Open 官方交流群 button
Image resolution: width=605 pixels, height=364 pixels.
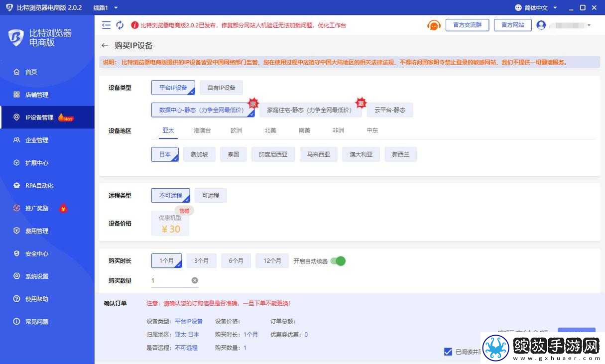pos(467,25)
